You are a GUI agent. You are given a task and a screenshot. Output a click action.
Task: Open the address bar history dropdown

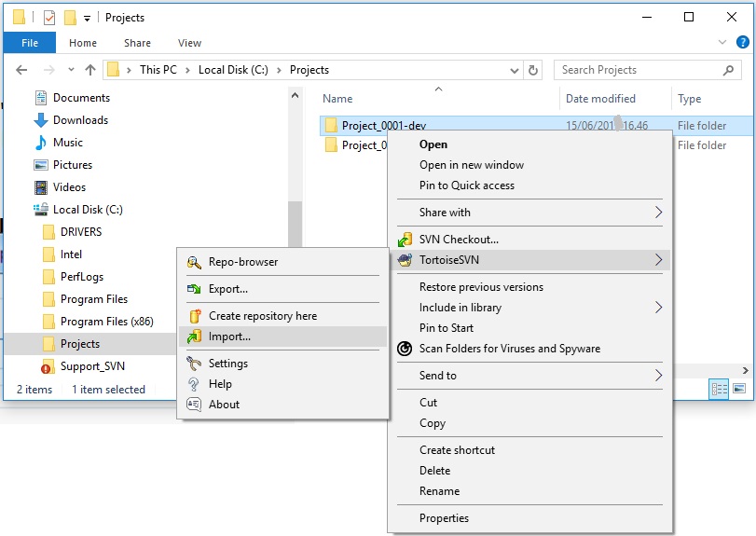[515, 70]
